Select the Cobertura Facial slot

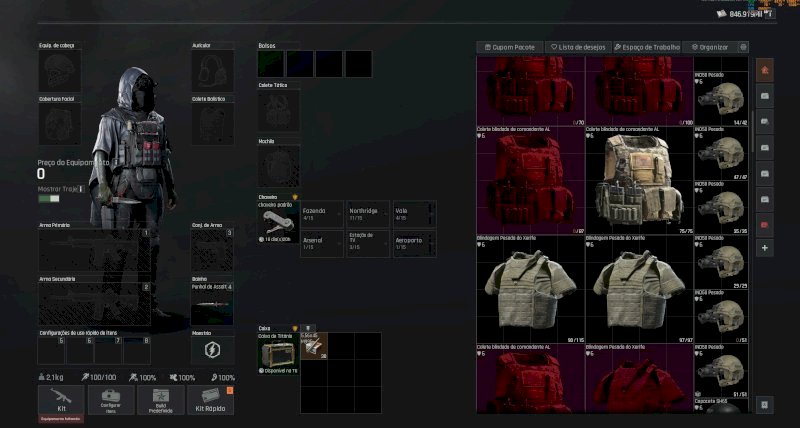(59, 124)
